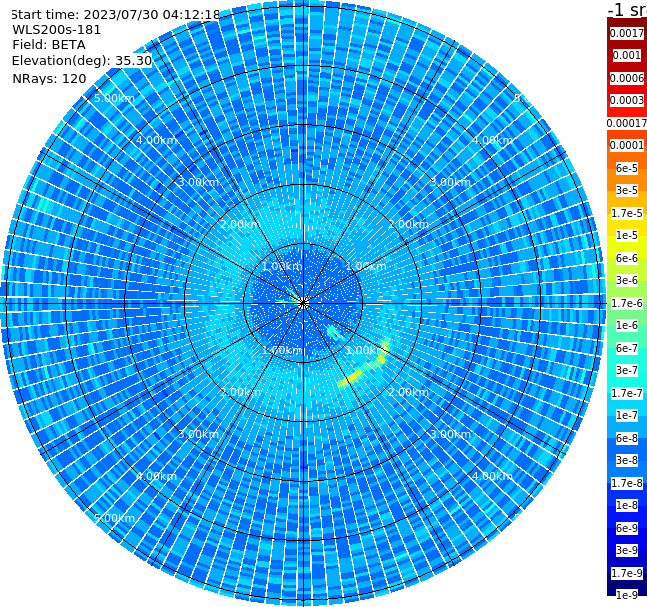Click the upper-left 3.00km ring label
This screenshot has width=647, height=607.
tap(198, 182)
